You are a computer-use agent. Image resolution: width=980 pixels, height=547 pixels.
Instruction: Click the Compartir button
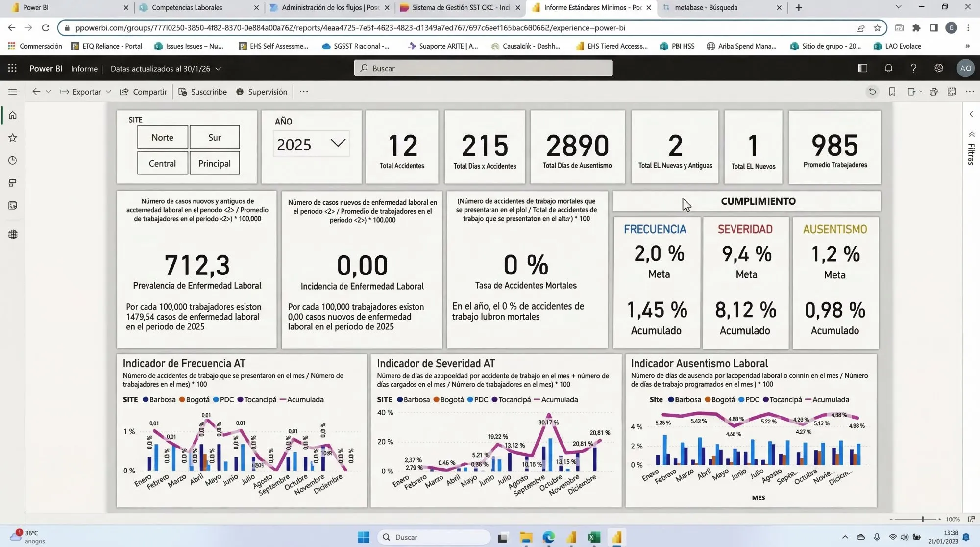(x=144, y=92)
